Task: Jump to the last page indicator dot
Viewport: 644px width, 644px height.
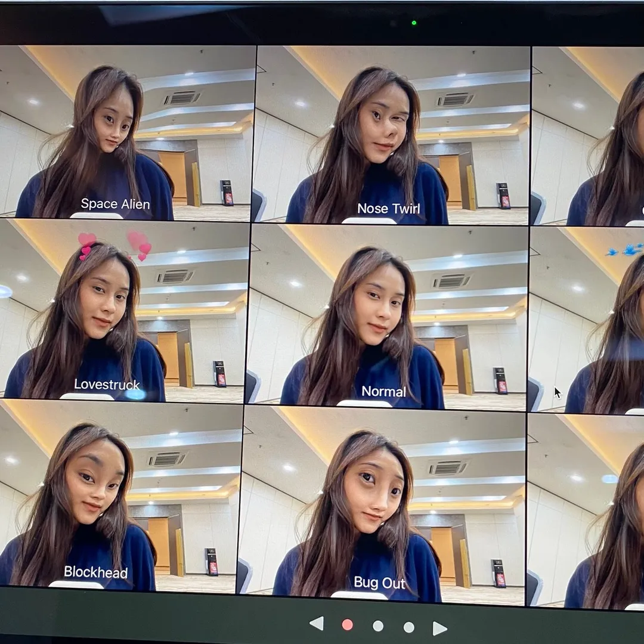Action: pyautogui.click(x=408, y=627)
